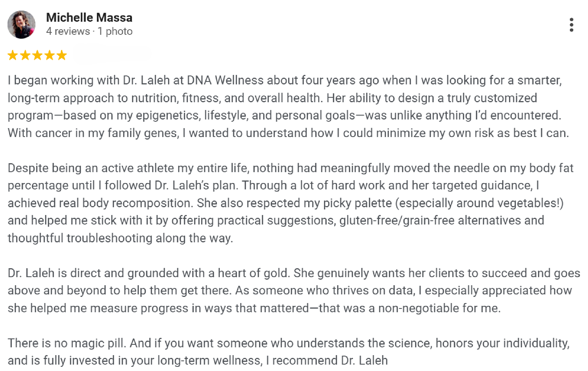Click the "1 photo" count text
The image size is (588, 371).
(115, 31)
